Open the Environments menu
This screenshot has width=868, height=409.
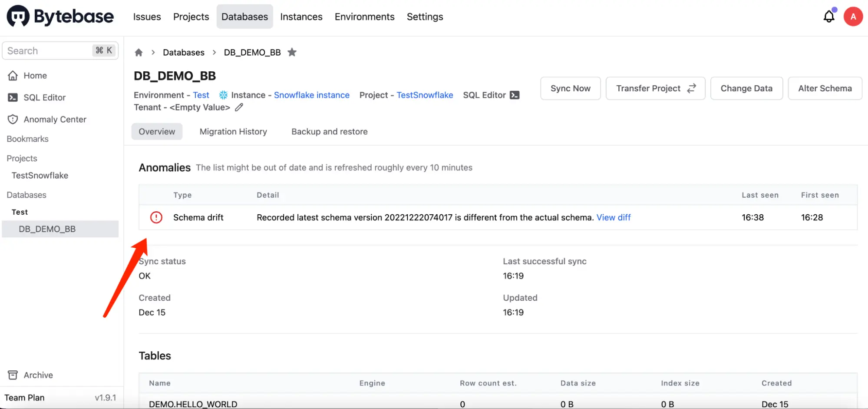[365, 17]
